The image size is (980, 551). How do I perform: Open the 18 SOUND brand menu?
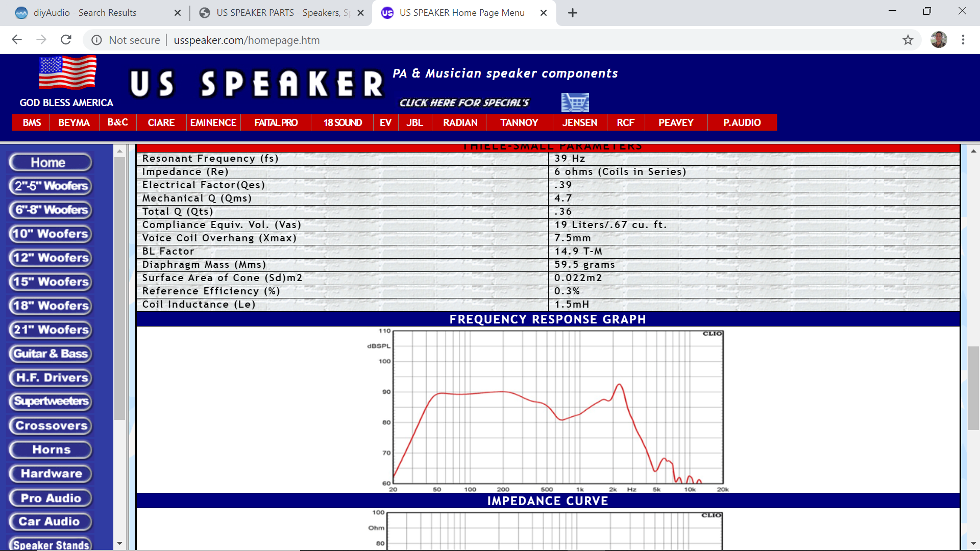(342, 122)
